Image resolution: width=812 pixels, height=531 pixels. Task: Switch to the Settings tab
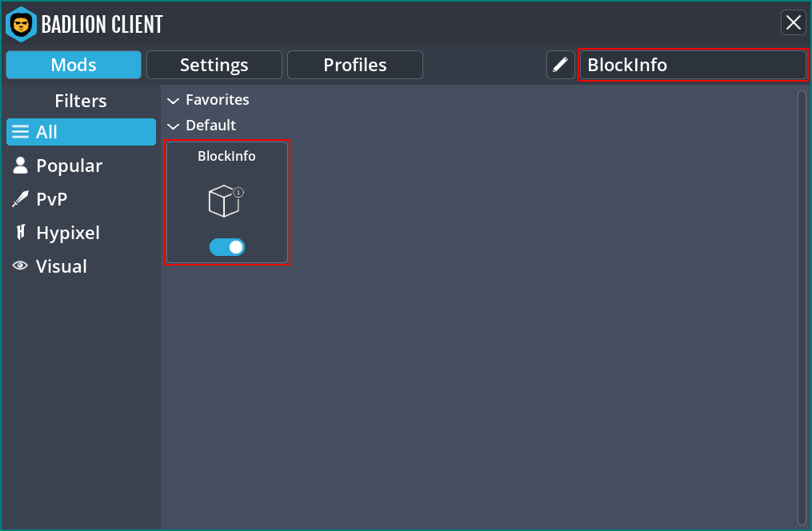pos(214,65)
